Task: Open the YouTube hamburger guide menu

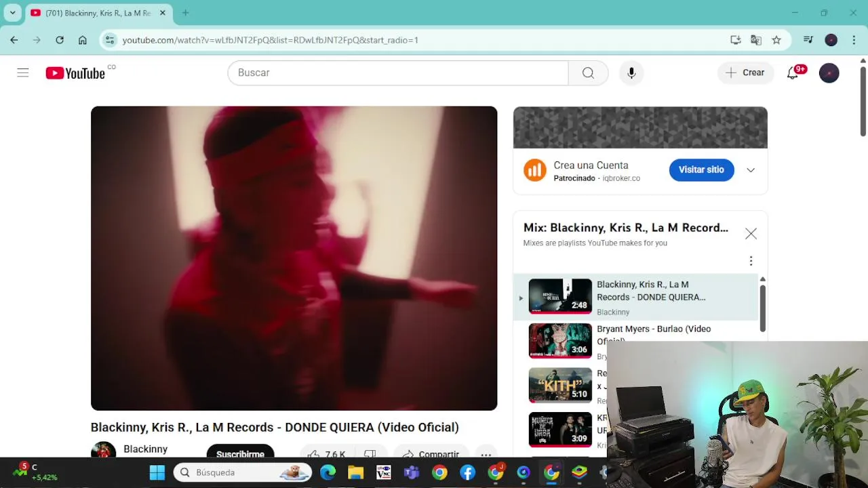Action: 23,73
